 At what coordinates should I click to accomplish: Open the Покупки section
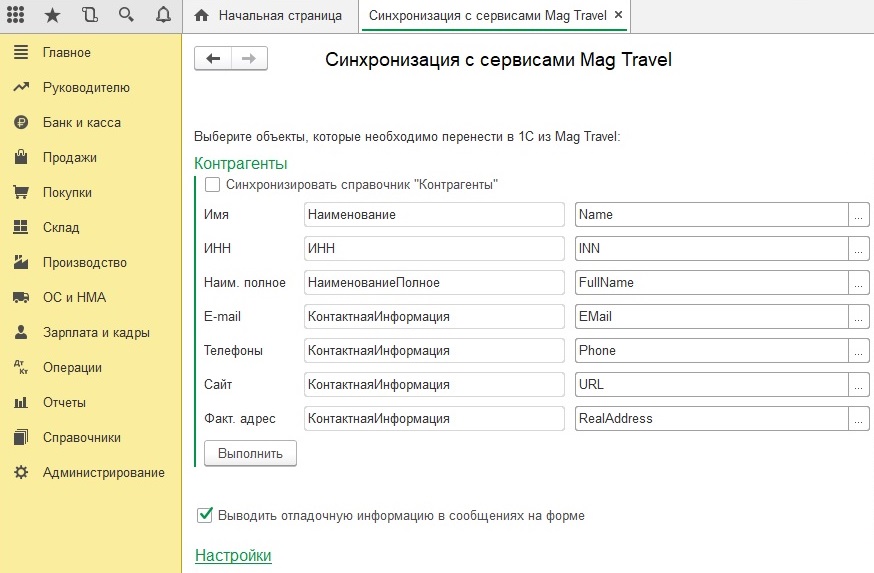tap(67, 192)
